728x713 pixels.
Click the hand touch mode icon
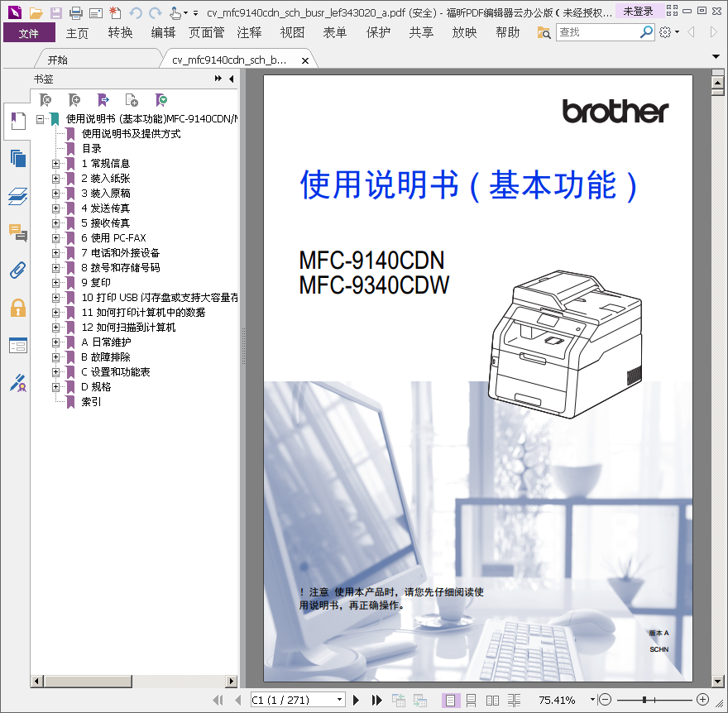tap(175, 12)
